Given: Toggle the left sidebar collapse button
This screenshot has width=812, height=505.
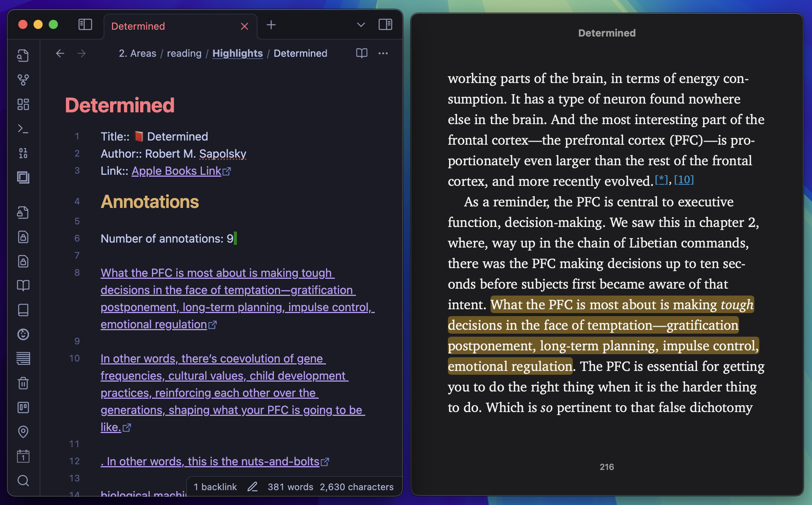Looking at the screenshot, I should click(85, 26).
